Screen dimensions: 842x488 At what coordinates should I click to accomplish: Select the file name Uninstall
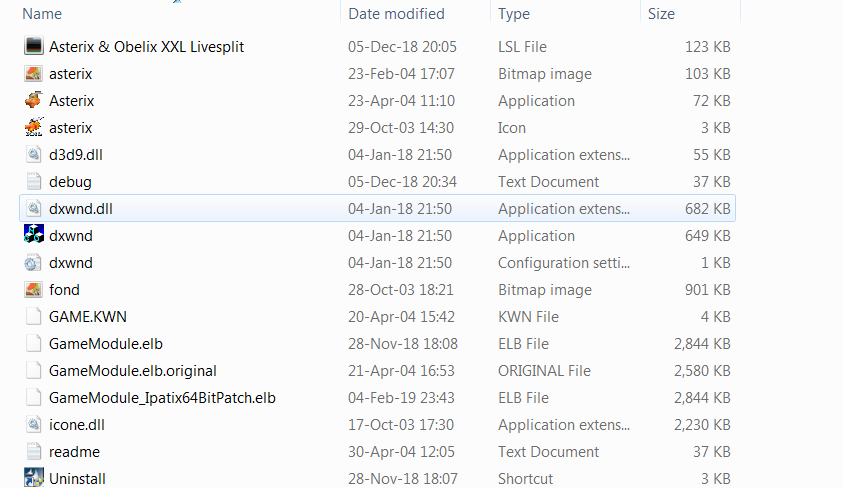tap(77, 478)
